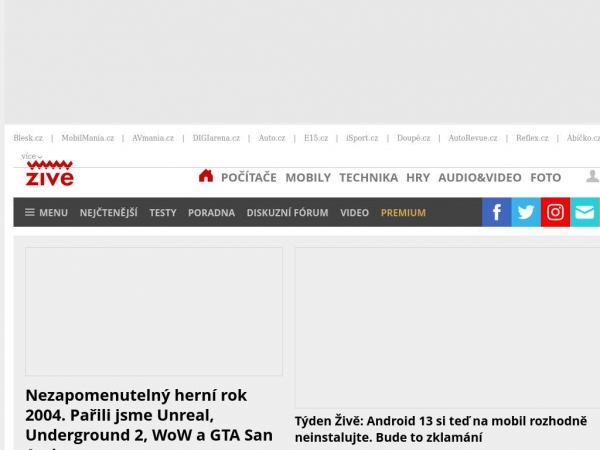Switch to the NEJČTENĚJŠÍ tab
The width and height of the screenshot is (600, 450).
click(108, 213)
